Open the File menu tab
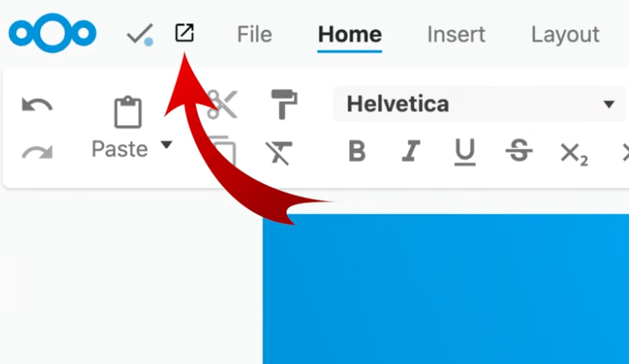This screenshot has width=629, height=364. [254, 34]
